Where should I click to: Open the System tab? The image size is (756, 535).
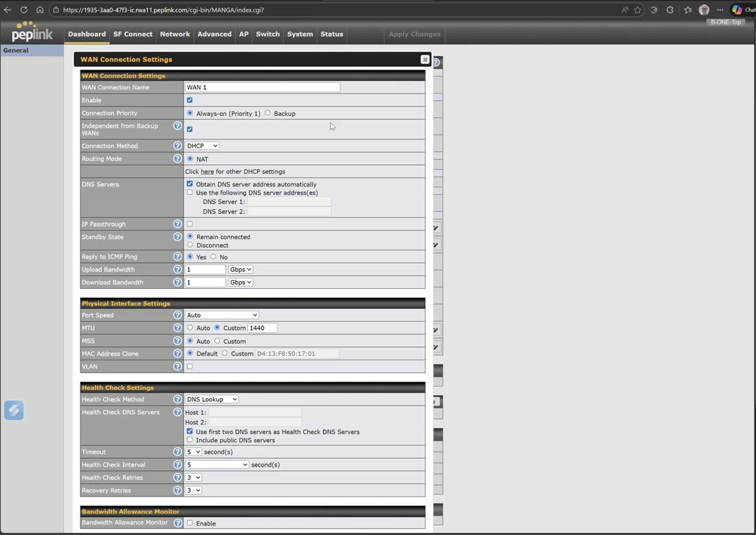coord(300,34)
